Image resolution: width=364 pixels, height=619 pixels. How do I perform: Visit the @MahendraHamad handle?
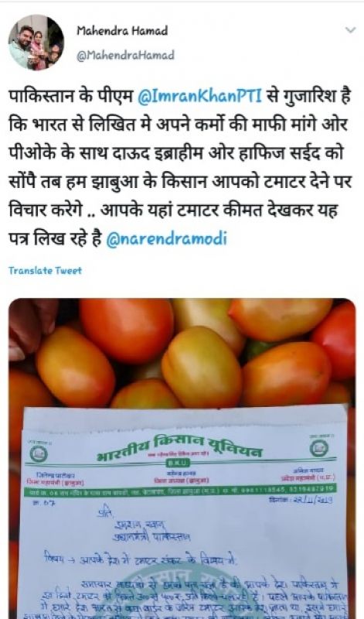[125, 55]
